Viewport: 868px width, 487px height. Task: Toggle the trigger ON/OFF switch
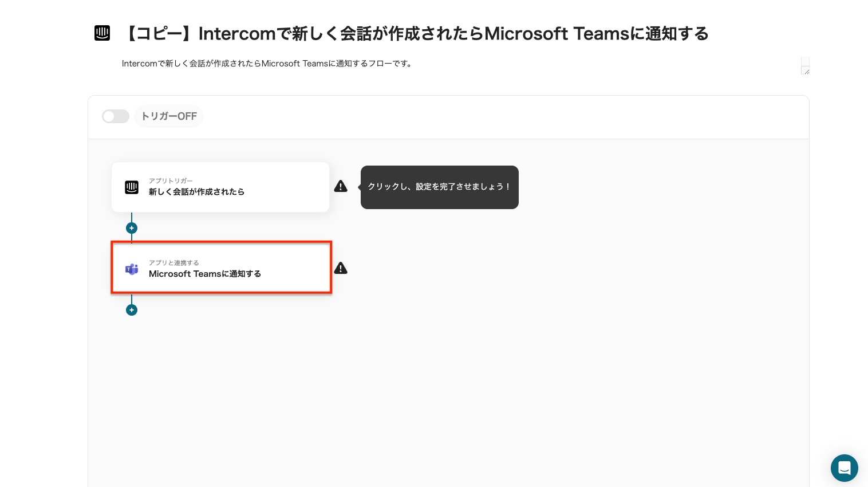point(116,116)
